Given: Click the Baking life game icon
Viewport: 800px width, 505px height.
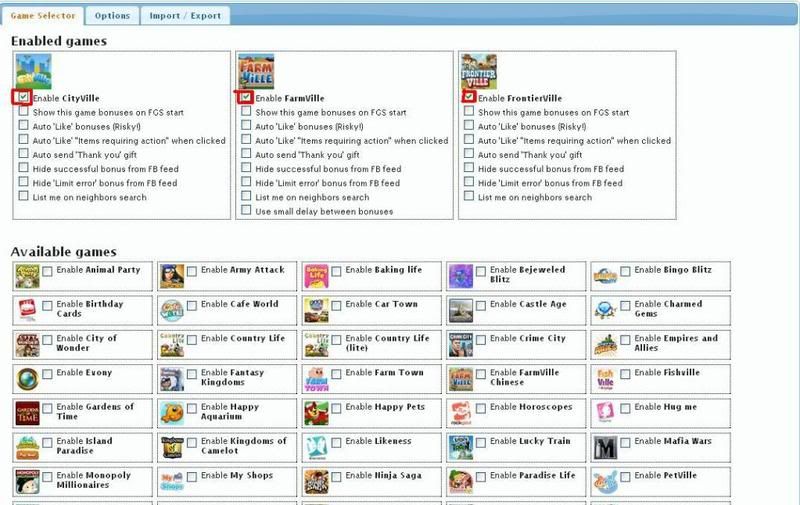Looking at the screenshot, I should tap(316, 276).
